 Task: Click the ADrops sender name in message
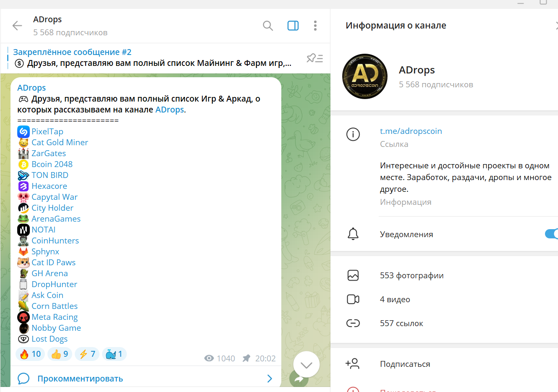[x=31, y=88]
